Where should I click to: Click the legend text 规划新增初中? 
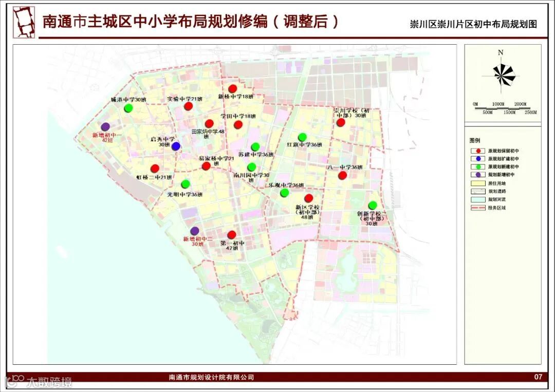point(502,175)
